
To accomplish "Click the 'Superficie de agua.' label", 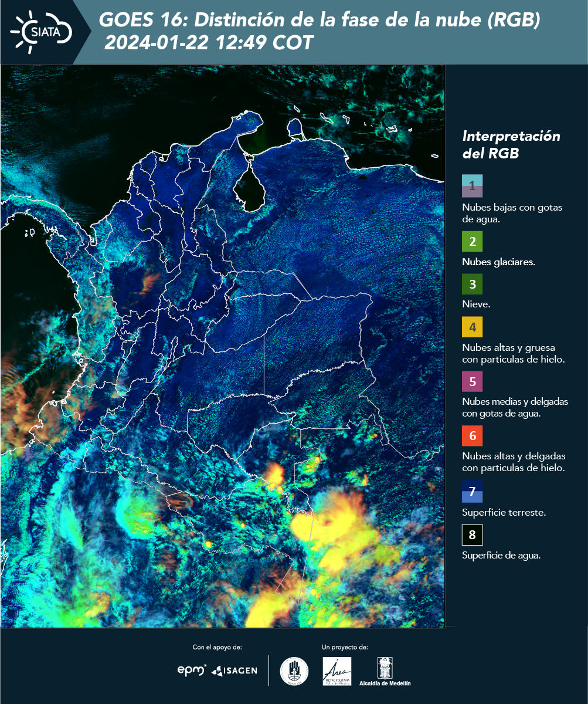I will click(501, 555).
